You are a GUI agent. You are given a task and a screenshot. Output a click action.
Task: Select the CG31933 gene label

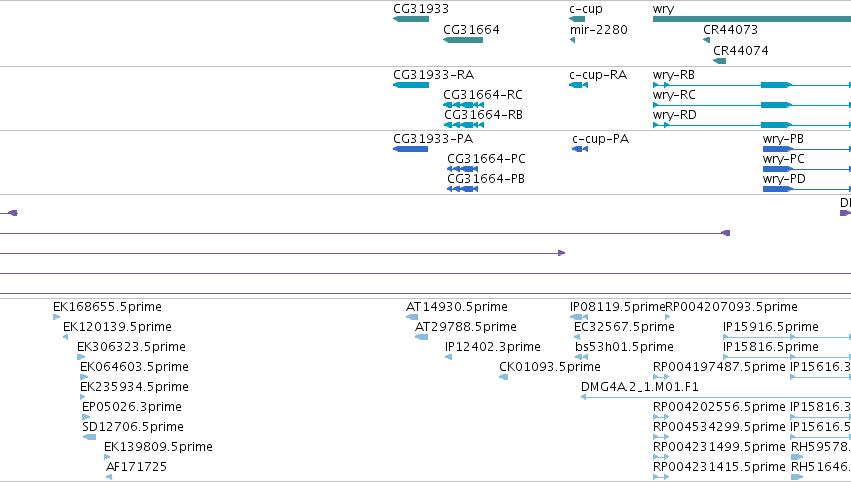(x=421, y=9)
